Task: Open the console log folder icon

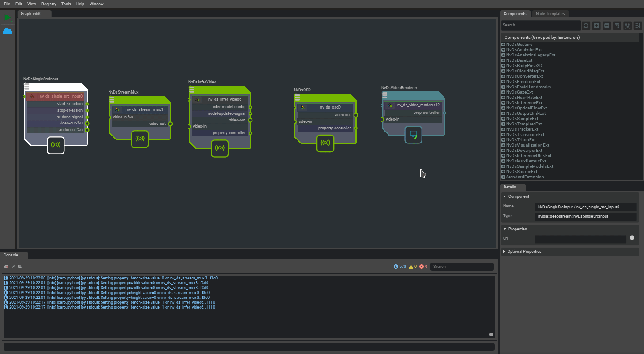Action: (20, 267)
